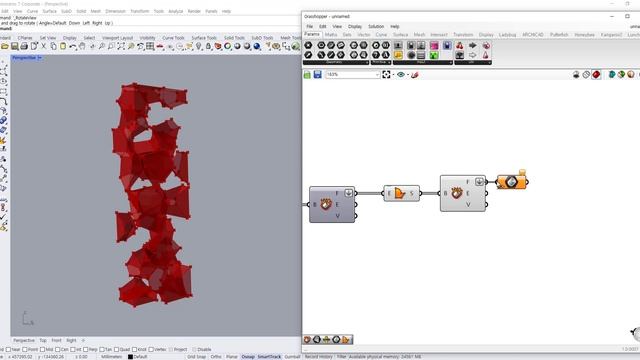Save the Grasshopper document with floppy icon
640x360 pixels.
tap(318, 75)
